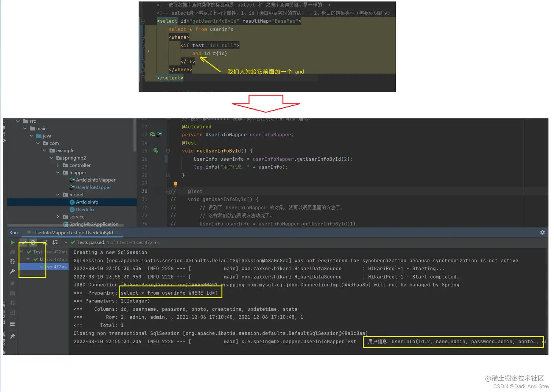Toggle alphabetical sorting of test results
Viewport: 554px width, 392px height.
click(x=45, y=242)
